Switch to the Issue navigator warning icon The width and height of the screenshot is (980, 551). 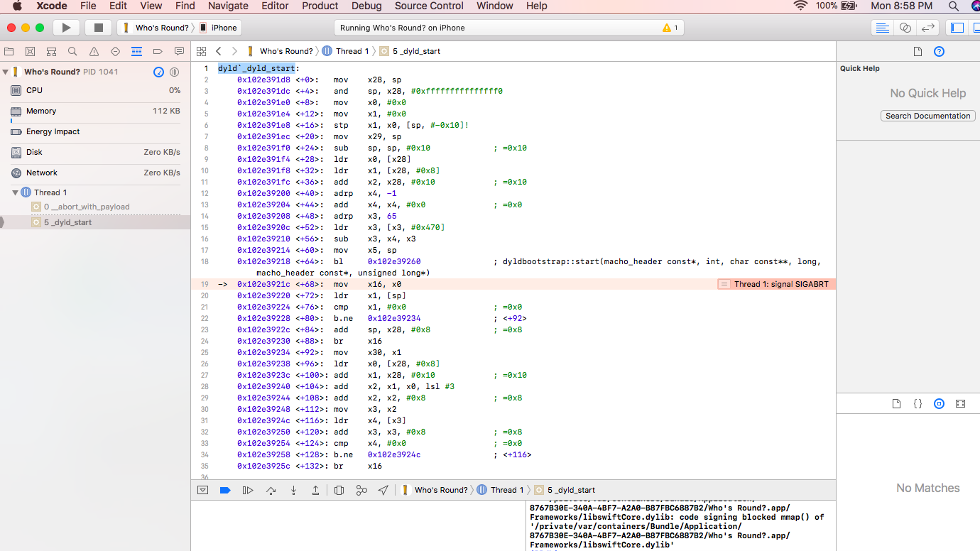tap(94, 51)
